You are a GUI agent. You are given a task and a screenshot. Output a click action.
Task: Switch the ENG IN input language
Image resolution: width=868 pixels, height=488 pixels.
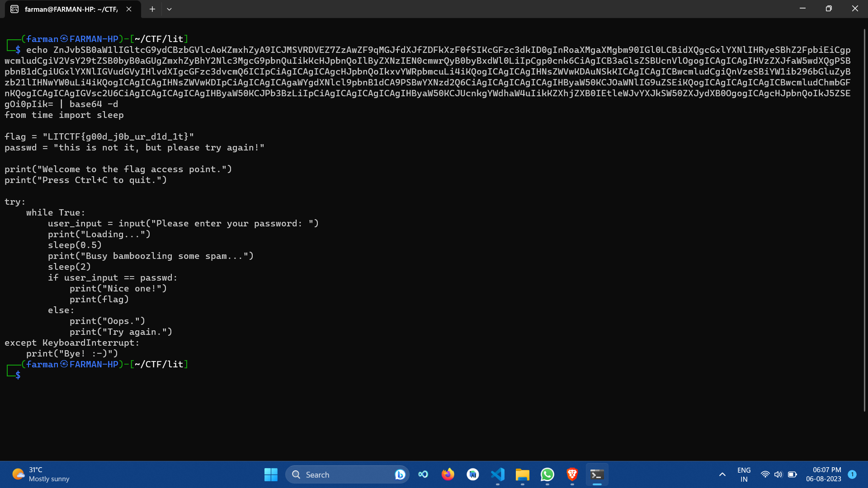click(744, 474)
